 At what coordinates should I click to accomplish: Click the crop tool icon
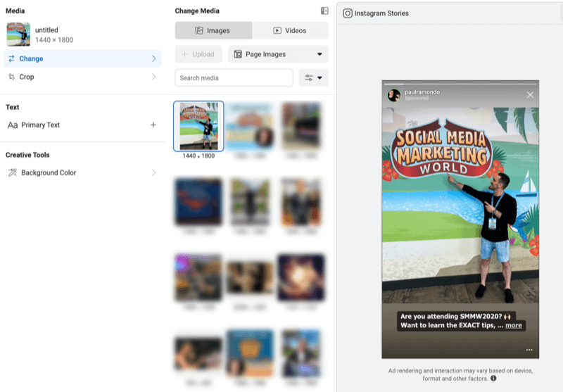tap(11, 77)
